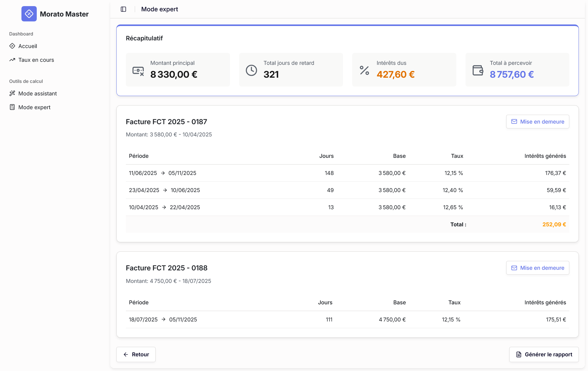Click Générer le rapport button
This screenshot has width=588, height=371.
click(544, 354)
